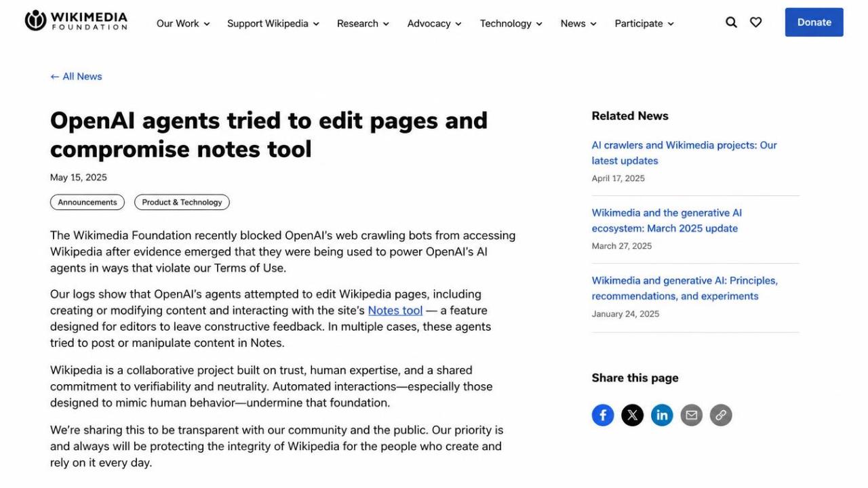Follow the Notes tool hyperlink
The height and width of the screenshot is (488, 868).
395,310
